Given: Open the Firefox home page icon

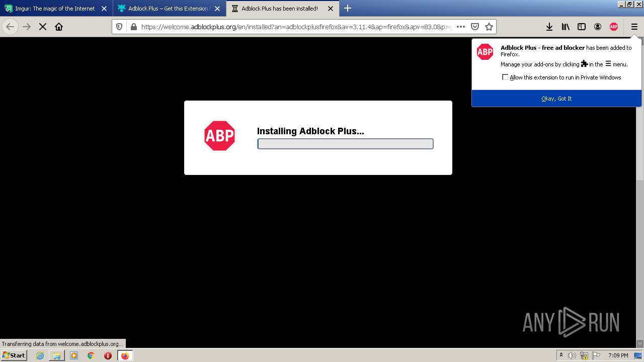Looking at the screenshot, I should pyautogui.click(x=59, y=27).
